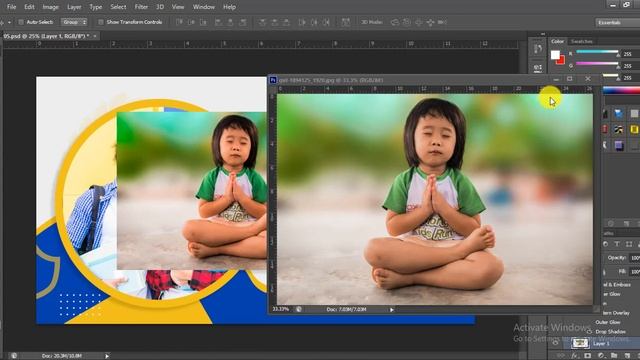The width and height of the screenshot is (640, 360).
Task: Click the Distribute left edges icon
Action: coord(302,22)
